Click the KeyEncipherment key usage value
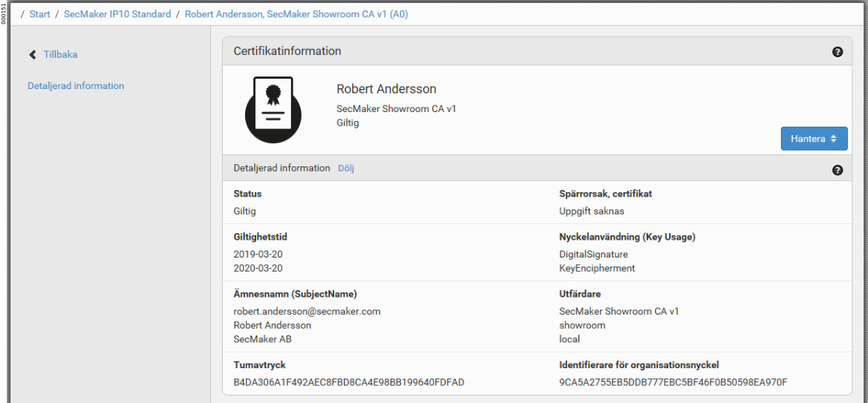The height and width of the screenshot is (403, 868). tap(597, 268)
